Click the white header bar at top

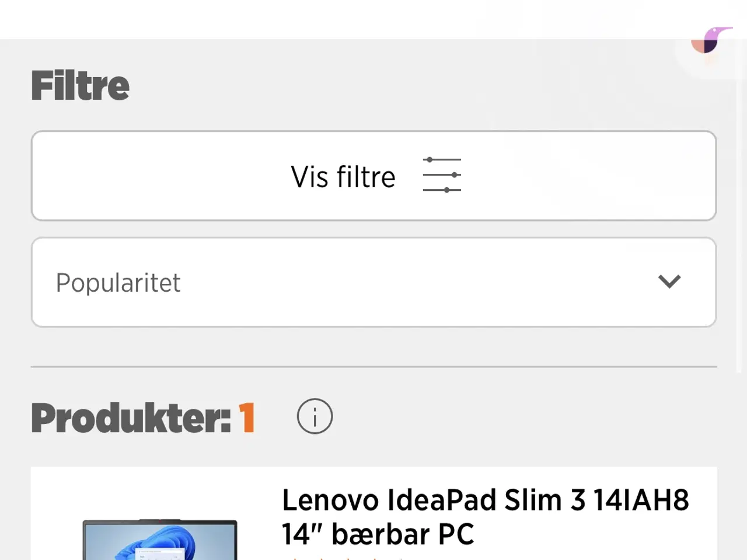[x=373, y=19]
